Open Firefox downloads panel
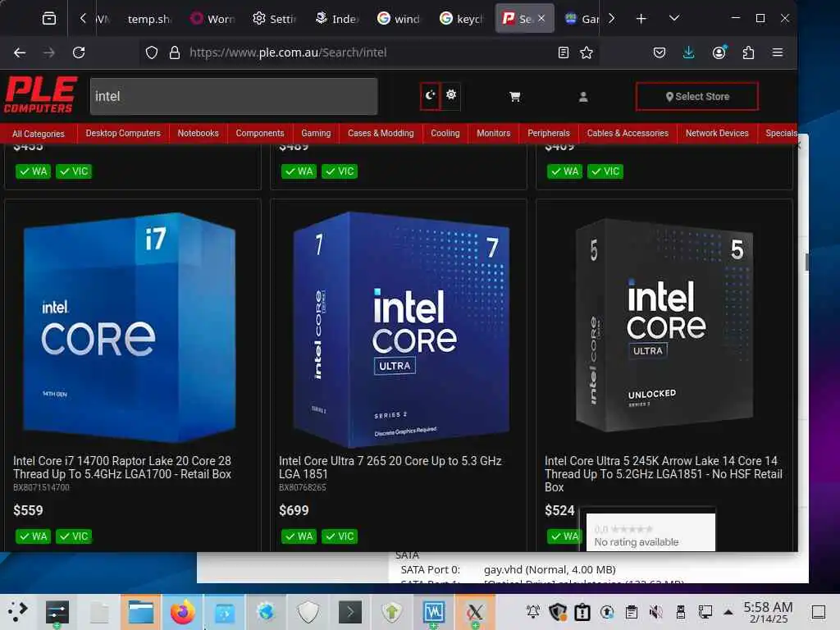 pos(689,52)
